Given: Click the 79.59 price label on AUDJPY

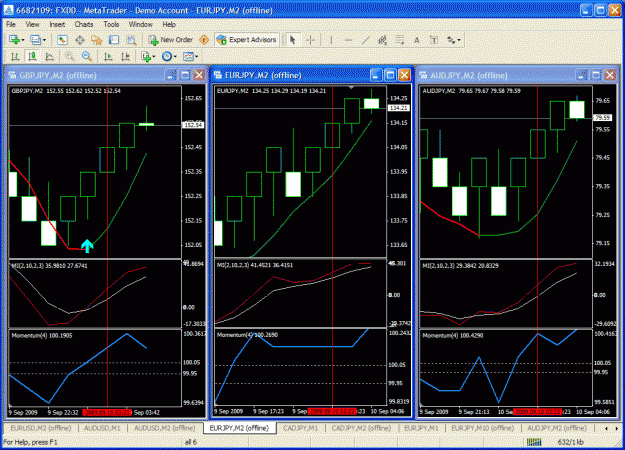Looking at the screenshot, I should point(603,118).
